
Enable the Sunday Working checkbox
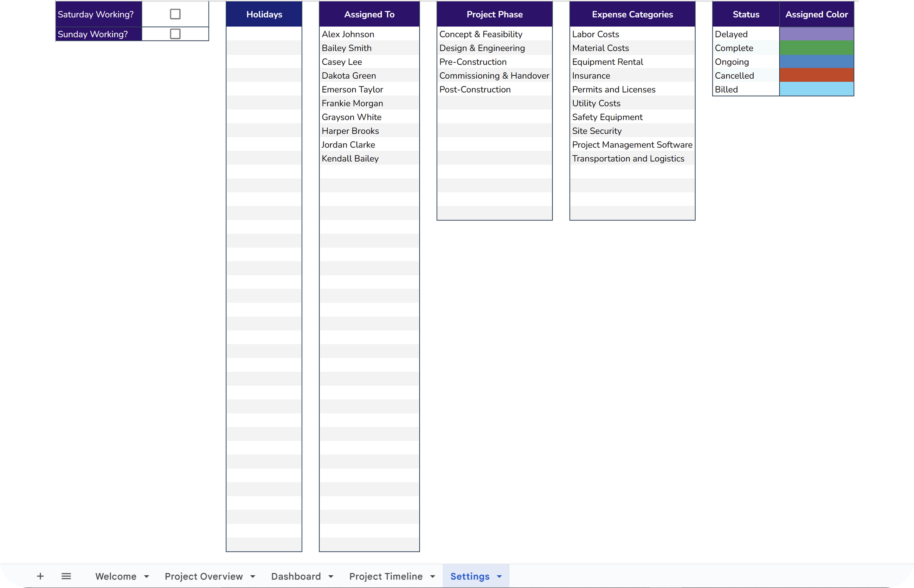(175, 34)
